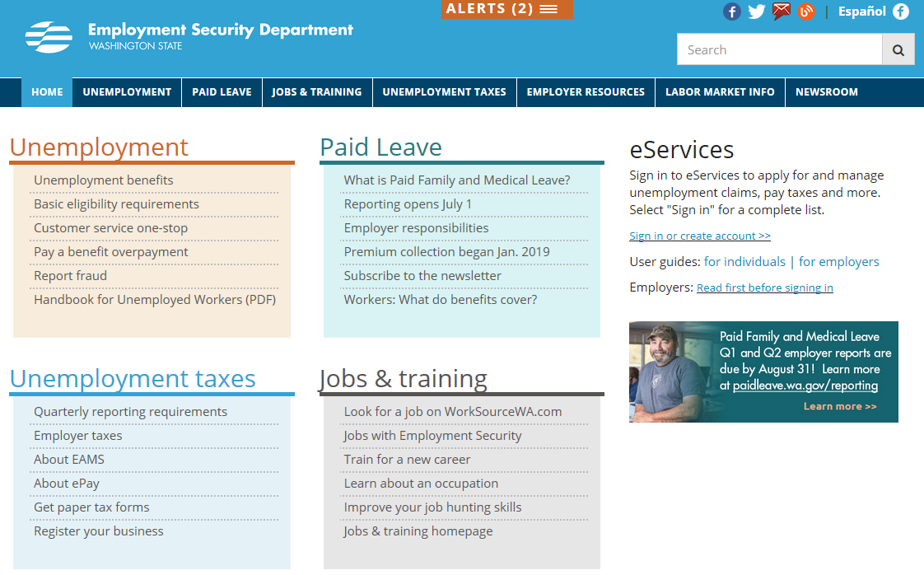
Task: Open the Facebook icon beside Twitter
Action: coord(731,12)
